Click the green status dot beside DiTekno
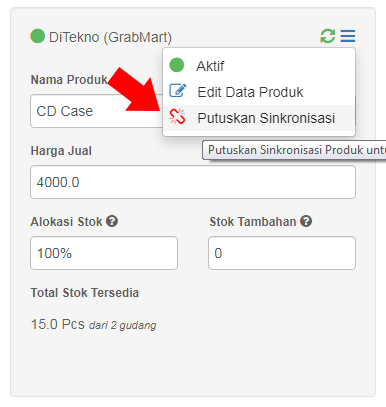 pos(37,36)
